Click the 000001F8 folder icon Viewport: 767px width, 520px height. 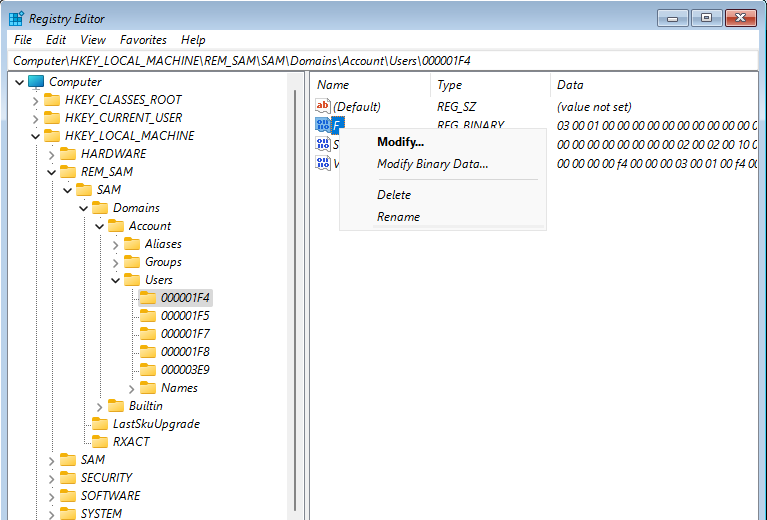pos(148,352)
